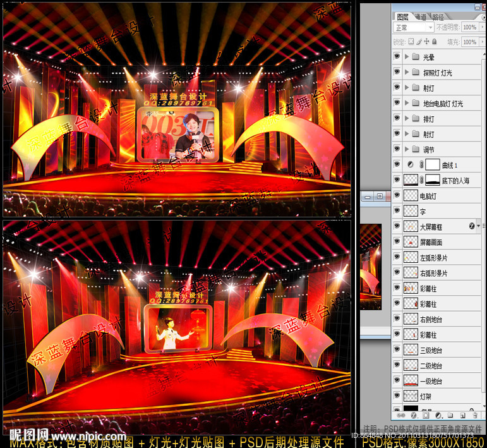Click layers panel scrollbar down arrow
Image resolution: width=487 pixels, height=448 pixels.
[x=484, y=408]
